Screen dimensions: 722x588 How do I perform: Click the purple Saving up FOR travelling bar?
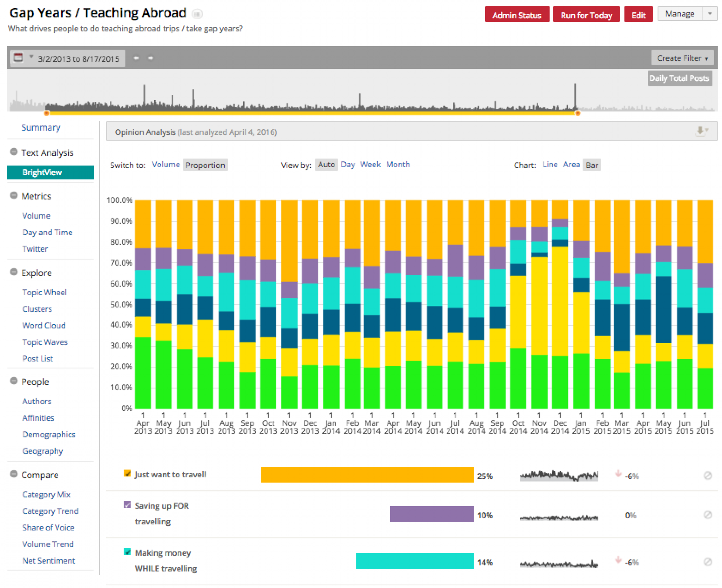tap(431, 514)
